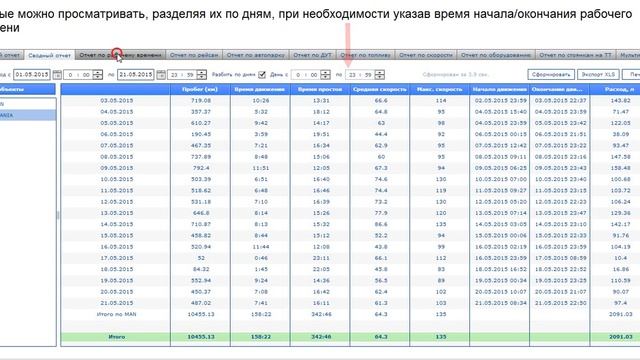The width and height of the screenshot is (640, 360).
Task: Sort by 'Начало движения' column header
Action: (500, 89)
